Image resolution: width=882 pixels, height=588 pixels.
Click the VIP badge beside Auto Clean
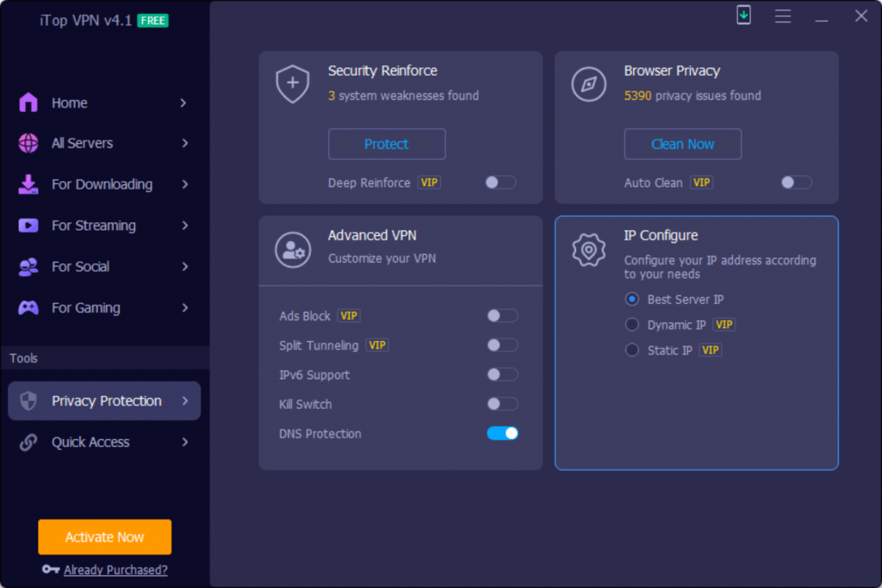point(701,183)
